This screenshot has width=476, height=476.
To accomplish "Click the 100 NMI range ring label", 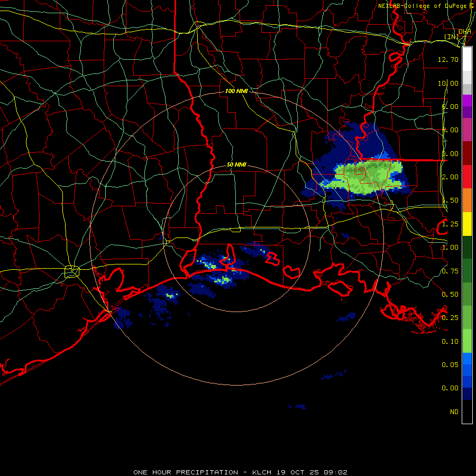I will (x=236, y=91).
